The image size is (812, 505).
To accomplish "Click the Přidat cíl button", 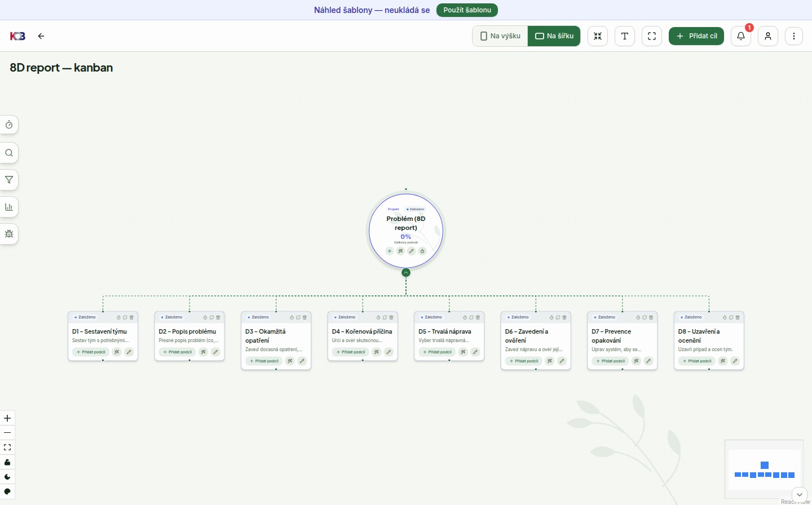I will tap(696, 36).
